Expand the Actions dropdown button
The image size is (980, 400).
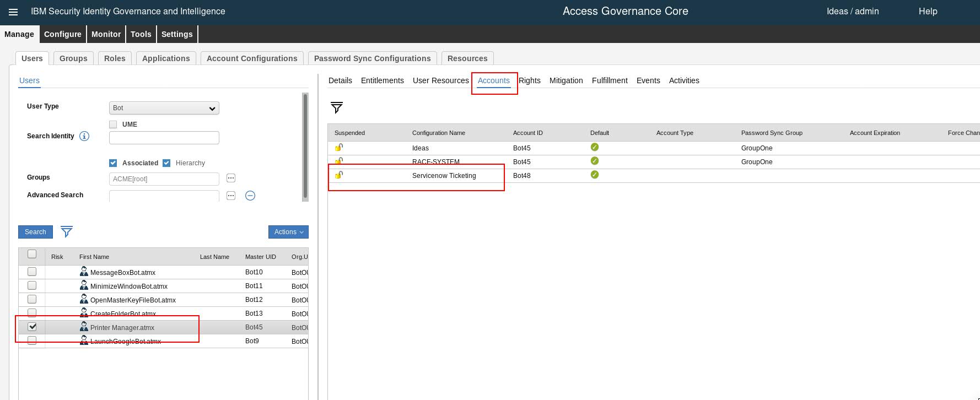[x=288, y=232]
